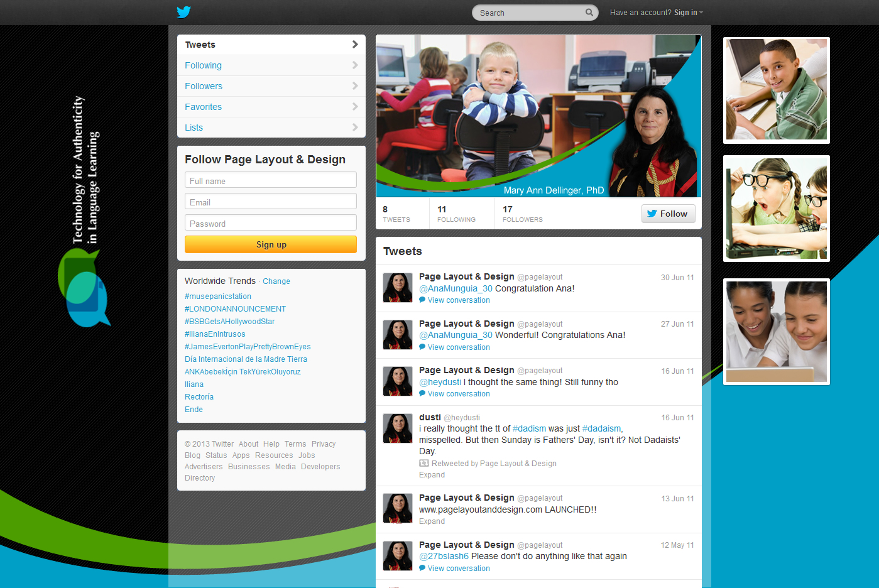Change the Worldwide Trends location
Image resolution: width=879 pixels, height=588 pixels.
click(x=276, y=281)
